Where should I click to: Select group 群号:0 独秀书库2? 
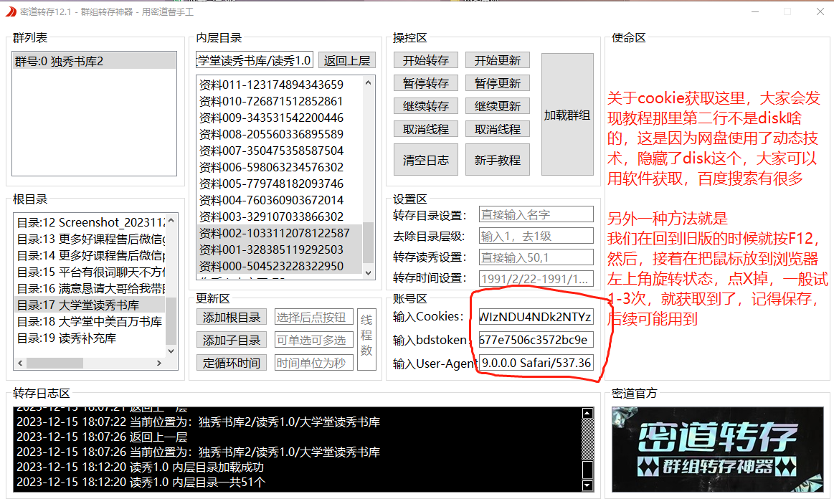[x=94, y=61]
